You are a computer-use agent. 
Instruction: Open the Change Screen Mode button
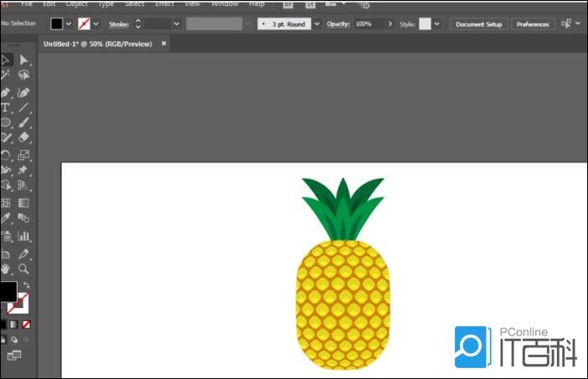coord(14,355)
